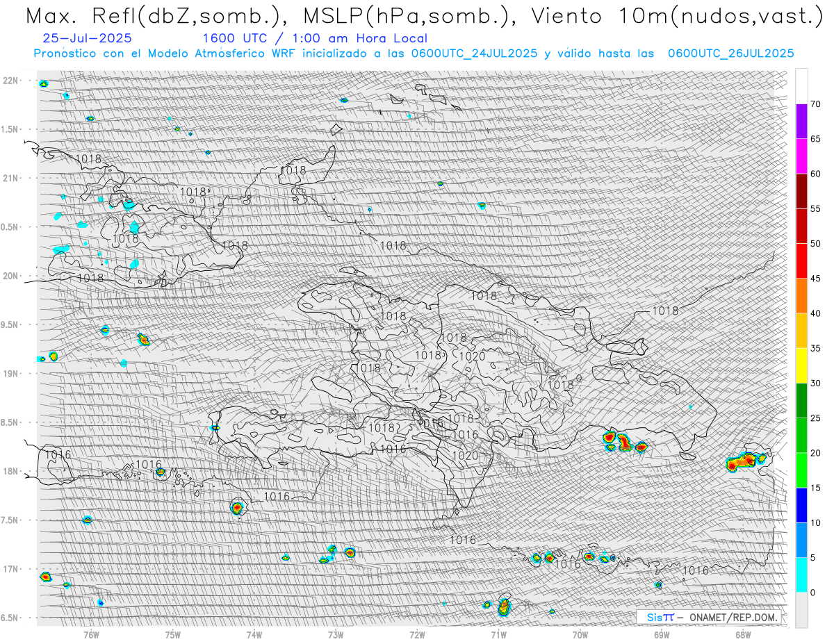Viewport: 834px width, 644px height.
Task: Select the yellow 30–35 dBZ colorbar segment
Action: pos(801,365)
